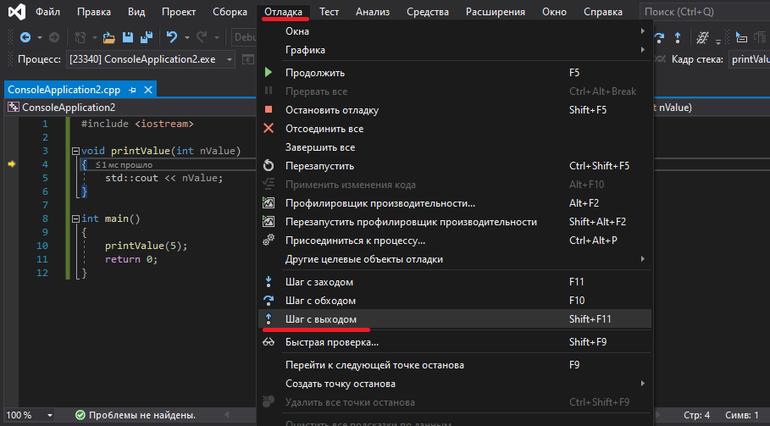The image size is (770, 426).
Task: Click the Save All icon
Action: point(146,37)
